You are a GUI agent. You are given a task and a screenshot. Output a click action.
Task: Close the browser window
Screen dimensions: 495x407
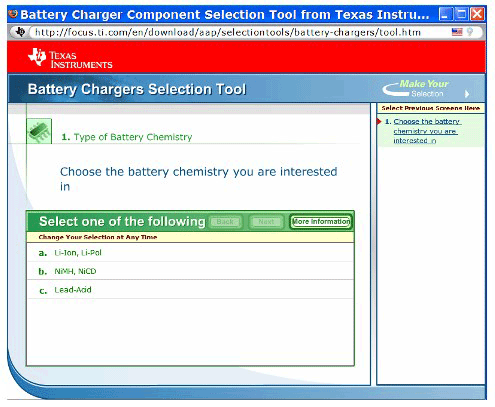477,14
